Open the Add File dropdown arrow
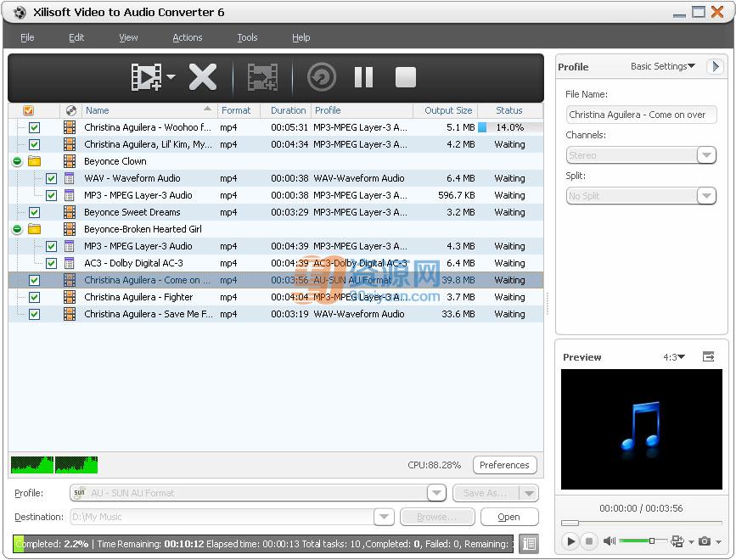The height and width of the screenshot is (560, 736). 171,76
